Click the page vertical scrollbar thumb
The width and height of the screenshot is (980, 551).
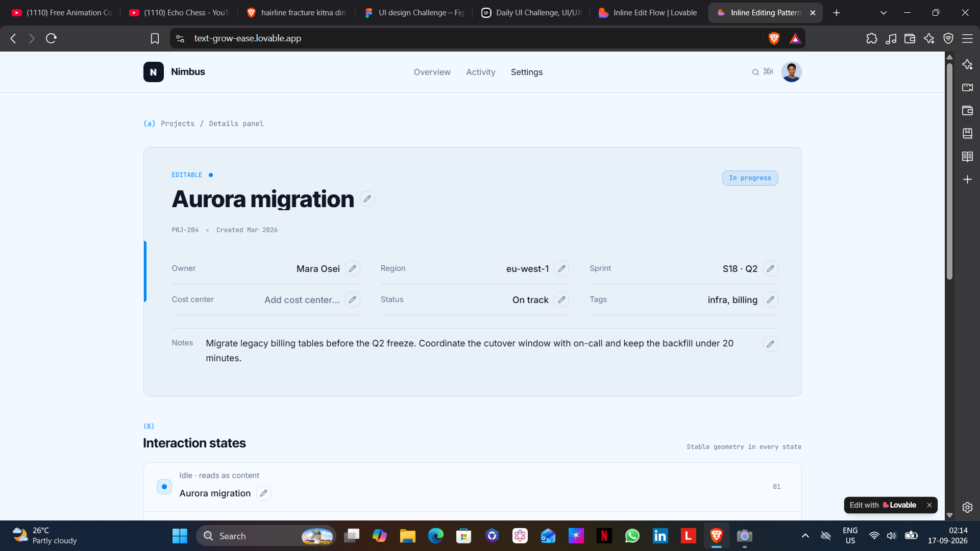click(949, 171)
